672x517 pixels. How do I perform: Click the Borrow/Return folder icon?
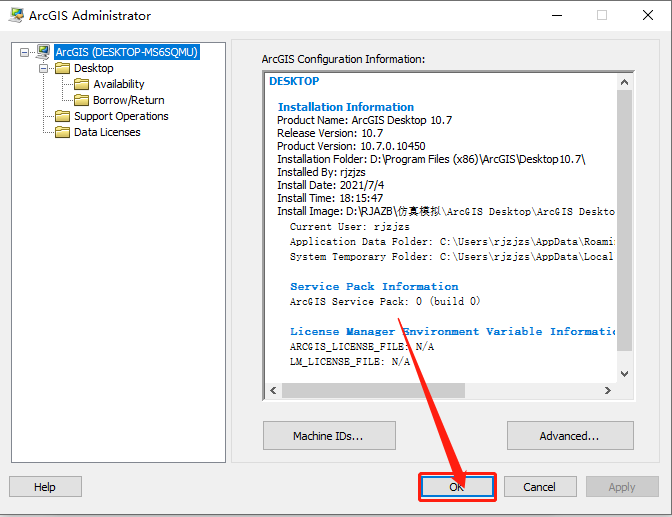(81, 100)
